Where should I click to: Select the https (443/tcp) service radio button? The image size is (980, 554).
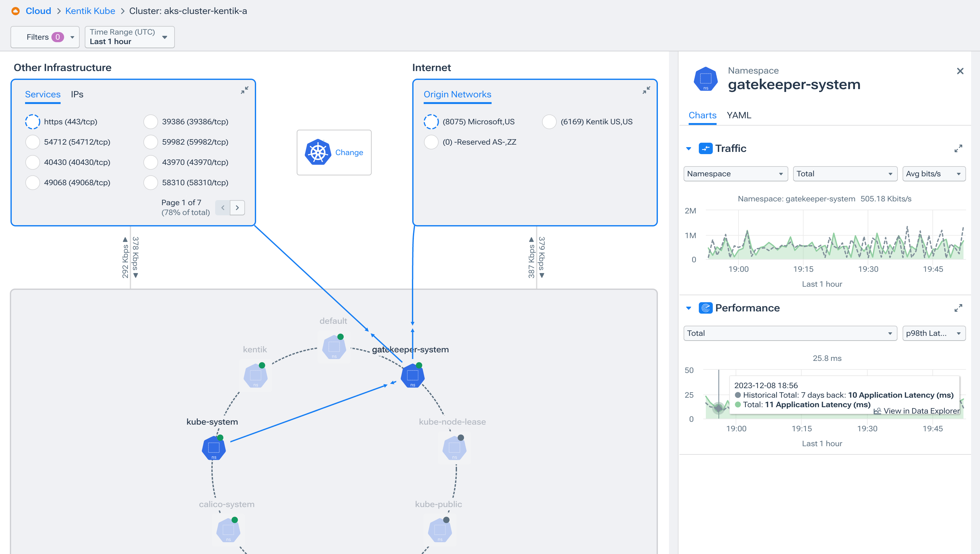33,122
